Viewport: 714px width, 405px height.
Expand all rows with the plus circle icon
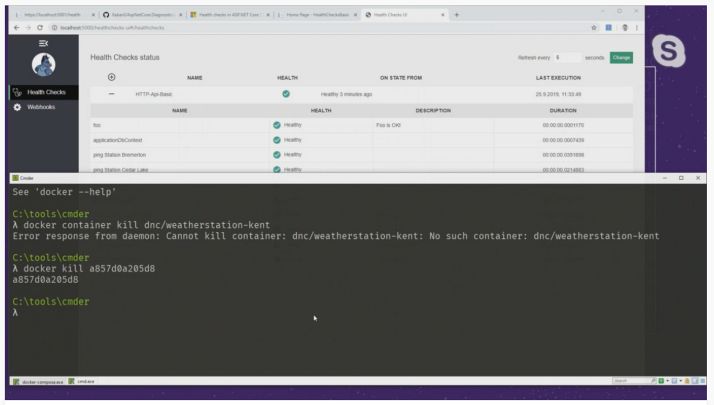pyautogui.click(x=112, y=77)
